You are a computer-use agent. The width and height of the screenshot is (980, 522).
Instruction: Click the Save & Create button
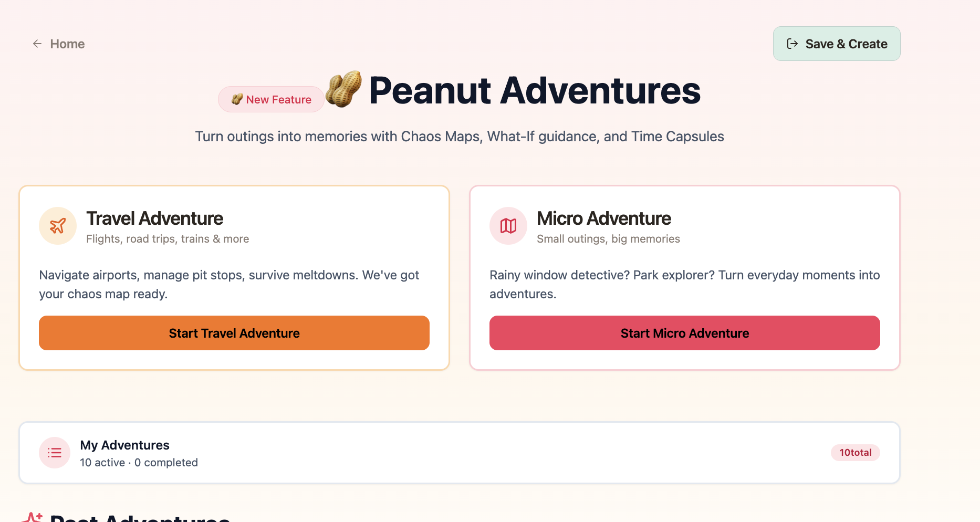point(837,44)
